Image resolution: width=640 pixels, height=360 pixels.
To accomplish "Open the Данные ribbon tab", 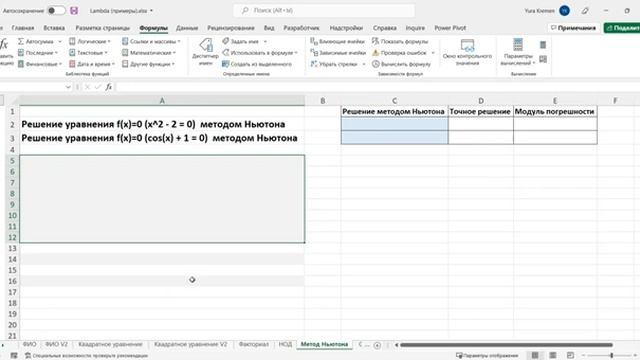I will [187, 28].
